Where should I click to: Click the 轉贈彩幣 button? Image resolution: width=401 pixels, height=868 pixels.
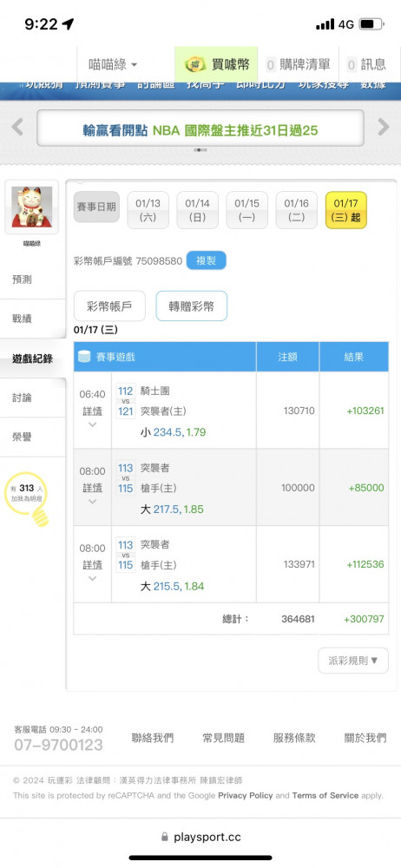(192, 306)
